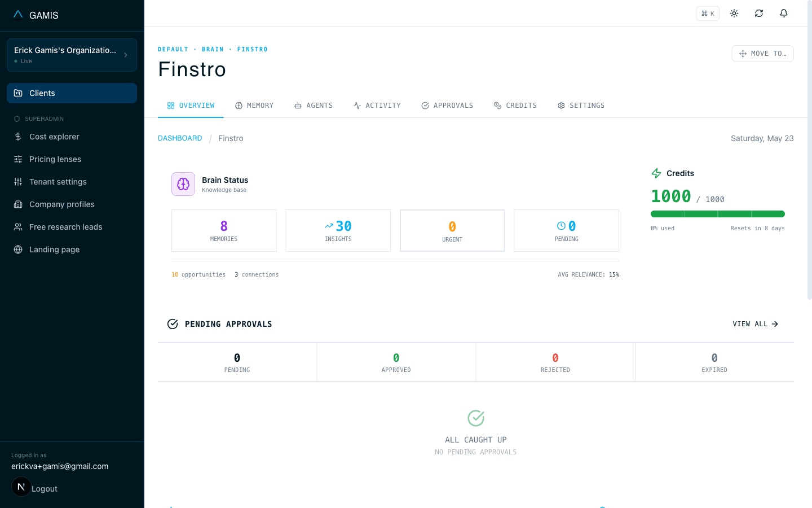This screenshot has height=508, width=812.
Task: Click the 0 Expired stat
Action: pyautogui.click(x=714, y=362)
